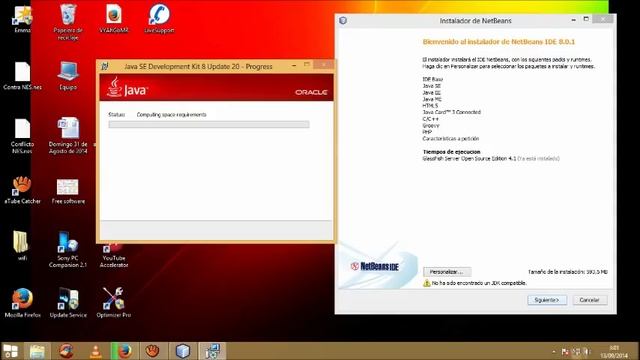
Task: Minimize the Java SE Development Kit window
Action: (x=294, y=65)
